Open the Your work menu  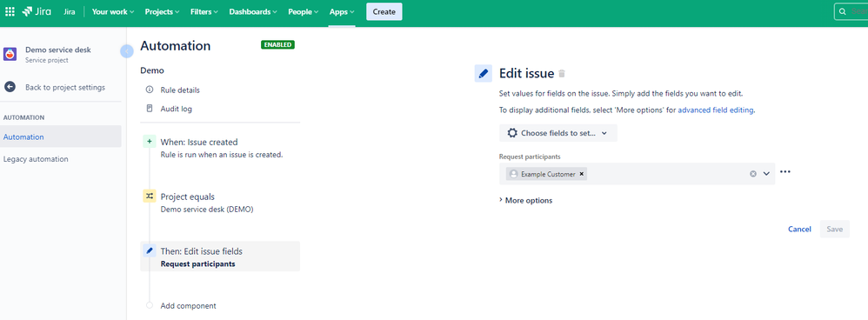pyautogui.click(x=113, y=11)
